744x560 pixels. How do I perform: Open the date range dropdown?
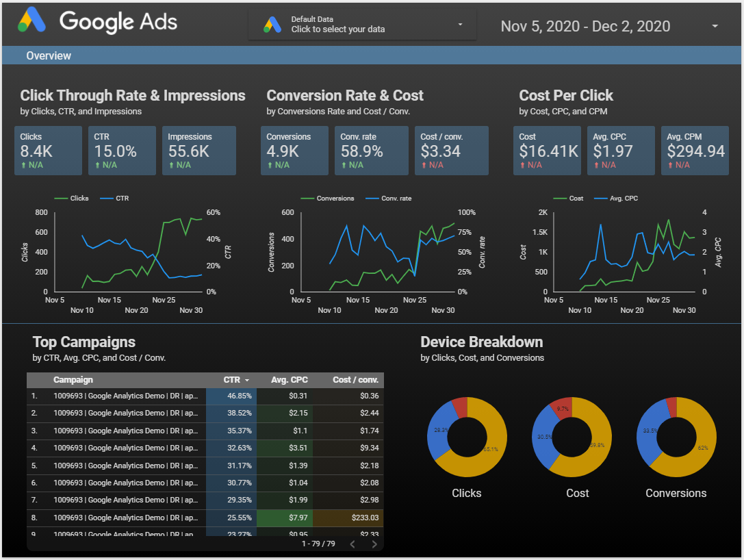[715, 27]
